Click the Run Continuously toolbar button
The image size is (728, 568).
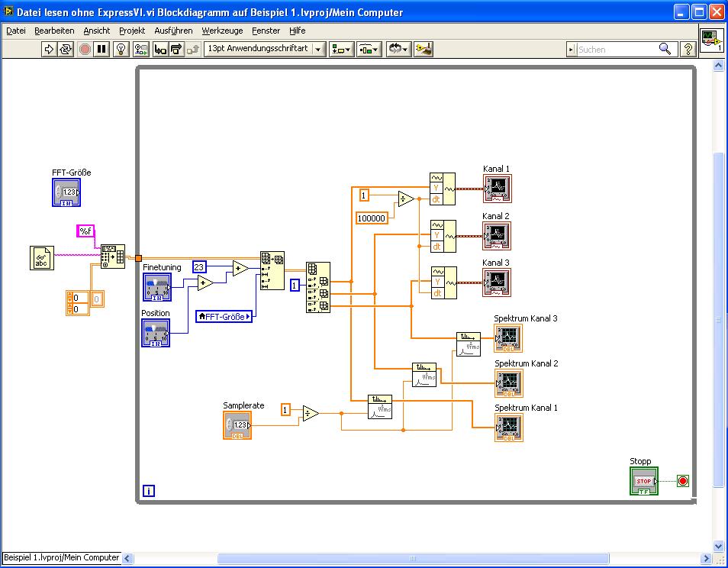66,49
